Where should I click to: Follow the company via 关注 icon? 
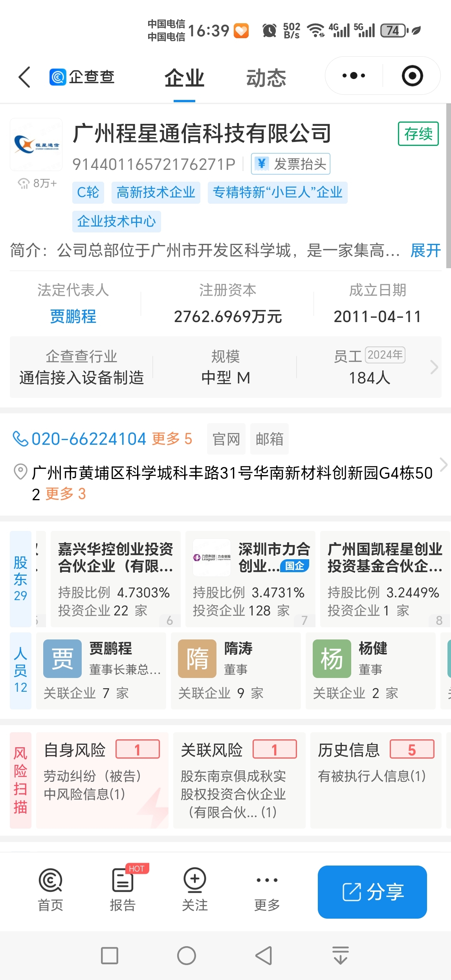coord(195,890)
